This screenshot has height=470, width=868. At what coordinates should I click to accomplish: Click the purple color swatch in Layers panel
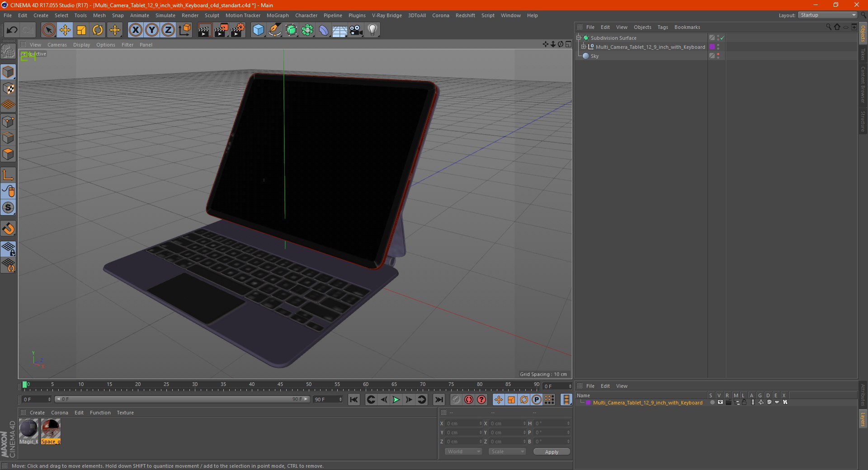[x=588, y=402]
